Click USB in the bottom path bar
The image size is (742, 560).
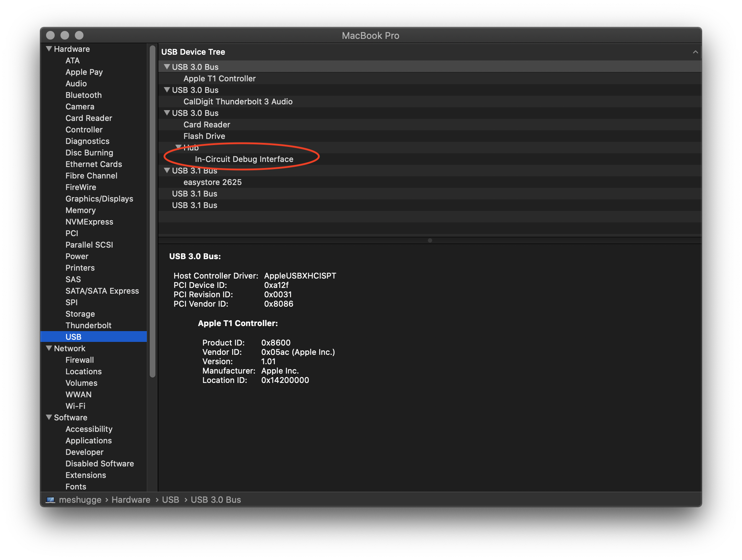pyautogui.click(x=170, y=500)
